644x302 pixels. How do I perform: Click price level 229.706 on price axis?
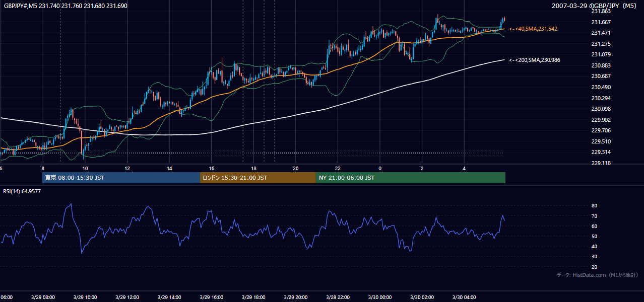[601, 130]
